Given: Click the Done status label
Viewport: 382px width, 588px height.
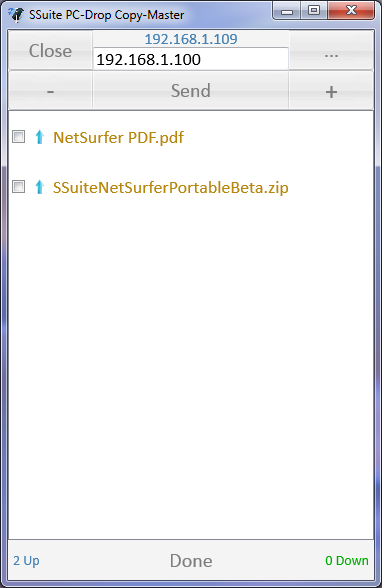Looking at the screenshot, I should tap(191, 561).
